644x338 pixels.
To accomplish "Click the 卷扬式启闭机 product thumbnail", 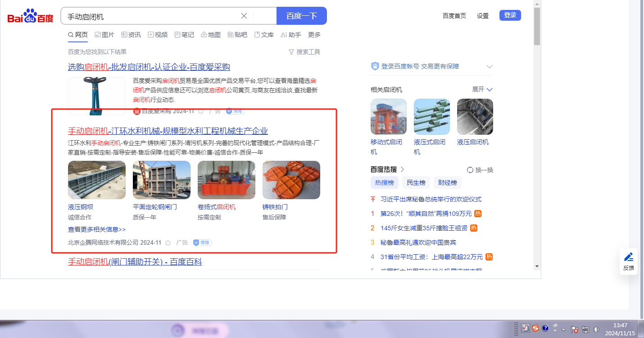I will 227,180.
